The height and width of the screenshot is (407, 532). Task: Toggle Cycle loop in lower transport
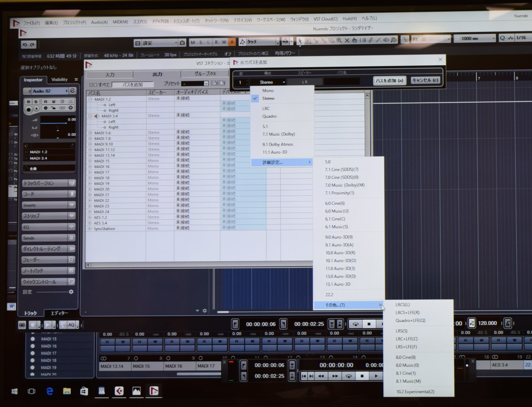click(348, 376)
